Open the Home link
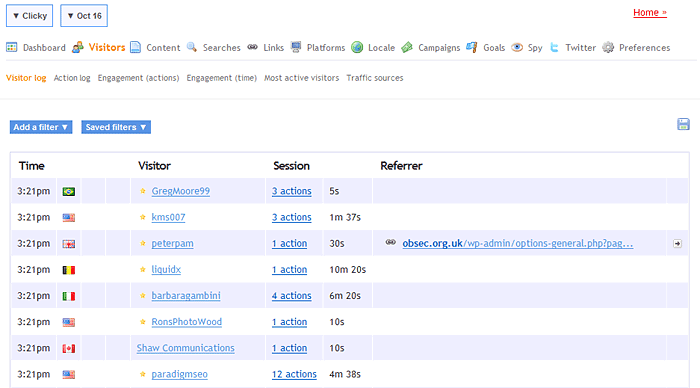The width and height of the screenshot is (700, 388). pyautogui.click(x=650, y=13)
